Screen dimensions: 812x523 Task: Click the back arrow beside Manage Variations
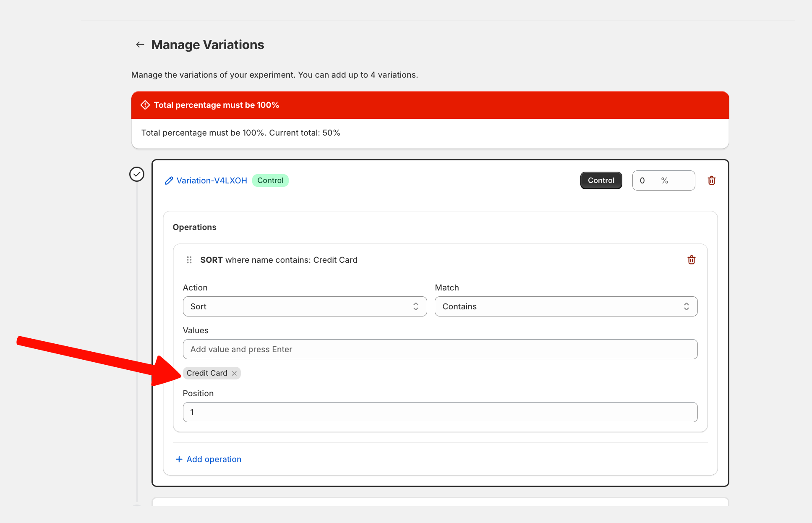pyautogui.click(x=140, y=44)
